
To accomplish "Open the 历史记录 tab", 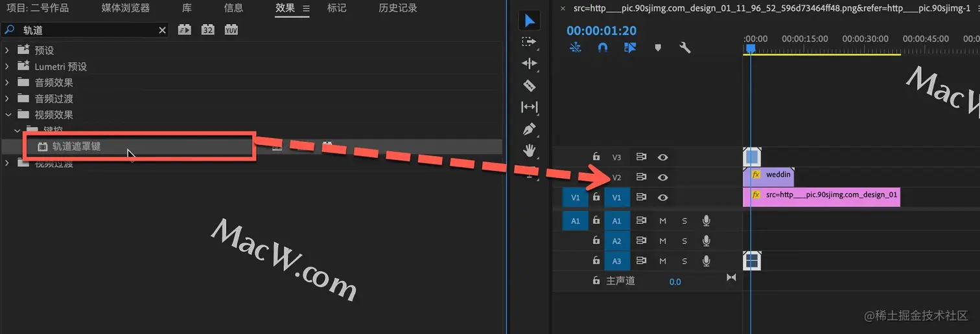I will point(398,8).
